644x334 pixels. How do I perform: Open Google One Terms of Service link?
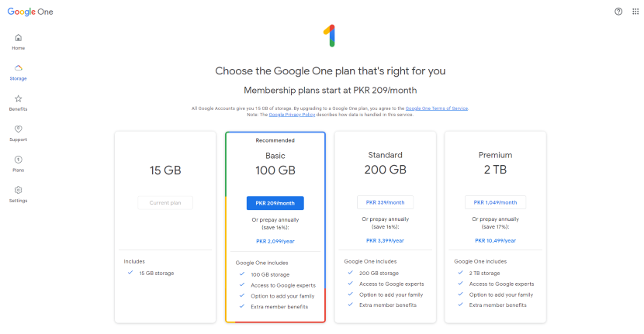437,108
